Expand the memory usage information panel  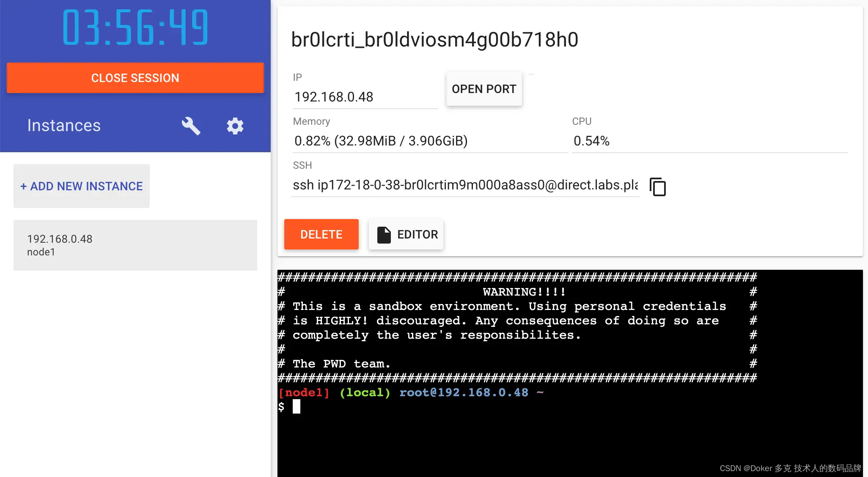click(x=381, y=141)
